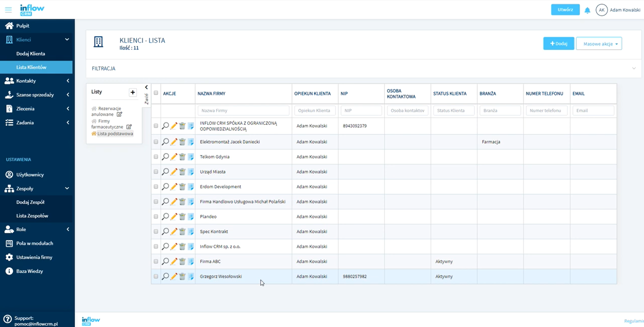Open the notifications bell
The width and height of the screenshot is (644, 327).
coord(587,10)
